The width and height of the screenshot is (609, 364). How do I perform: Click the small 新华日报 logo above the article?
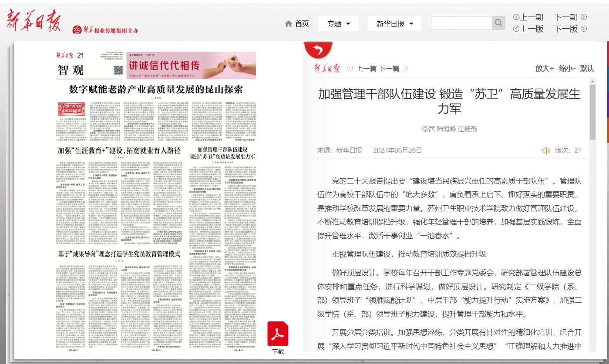click(326, 68)
